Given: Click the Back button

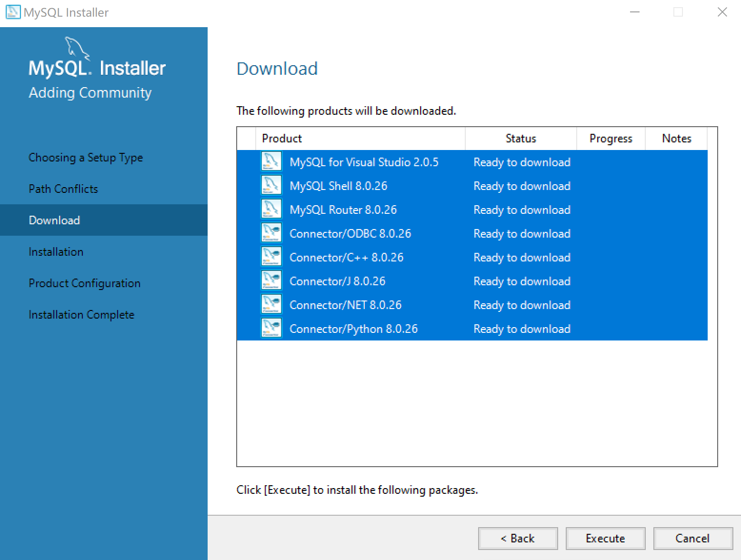Looking at the screenshot, I should 518,539.
